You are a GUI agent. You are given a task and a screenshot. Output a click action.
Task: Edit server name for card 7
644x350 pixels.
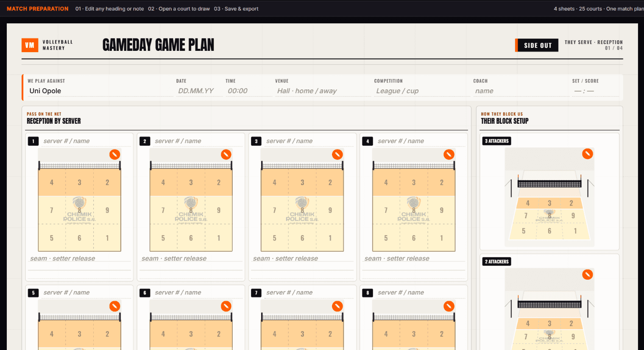(309, 293)
